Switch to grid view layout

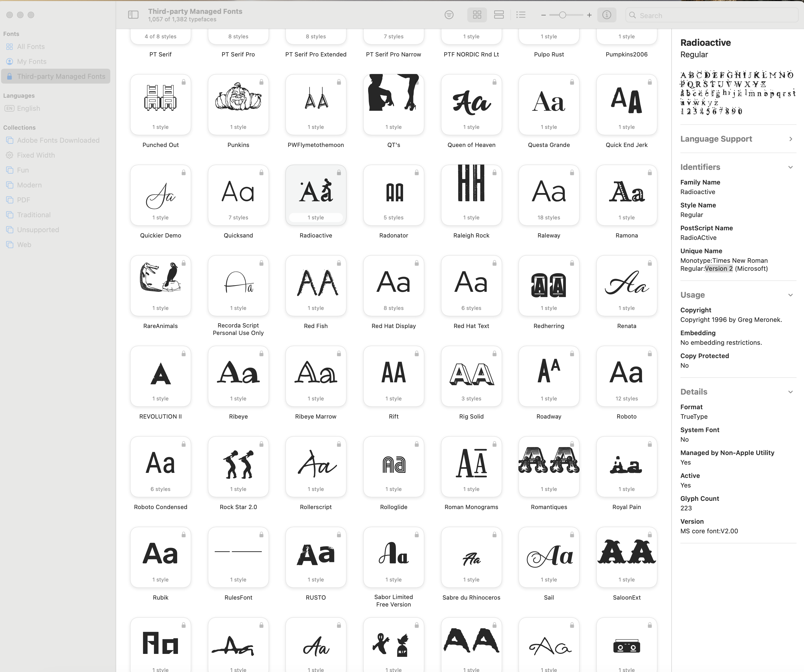pyautogui.click(x=477, y=15)
